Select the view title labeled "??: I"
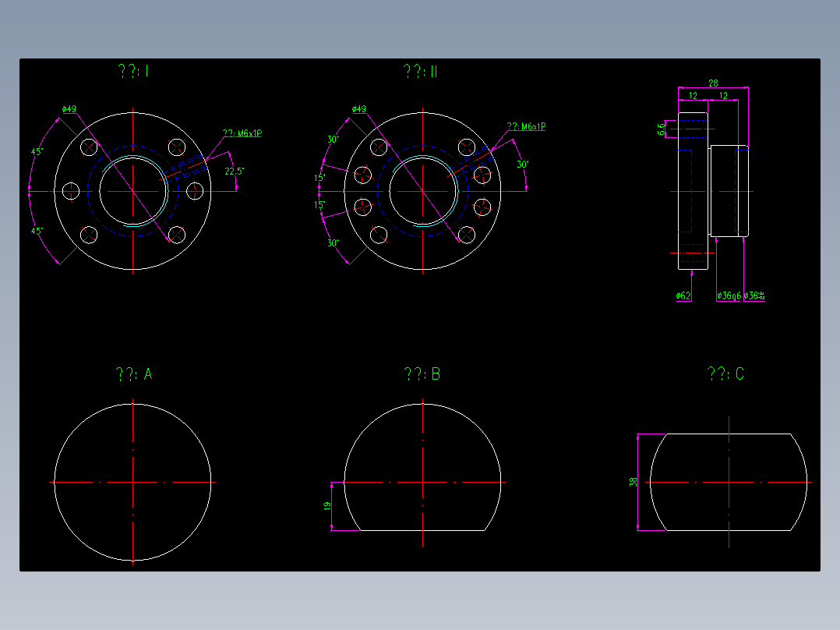Screen dimensions: 840x630 coord(132,71)
